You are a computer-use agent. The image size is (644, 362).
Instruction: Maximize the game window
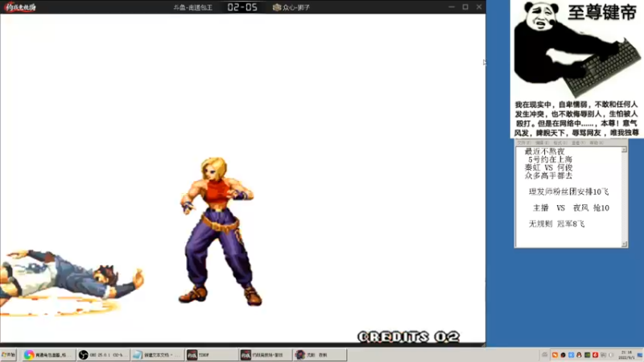click(x=465, y=7)
